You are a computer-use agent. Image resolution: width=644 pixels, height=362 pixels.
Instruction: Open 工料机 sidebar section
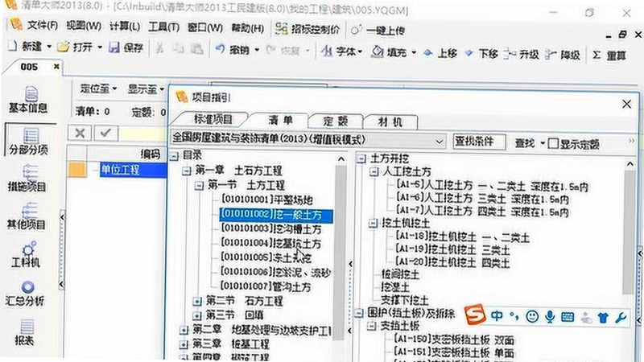pos(27,254)
